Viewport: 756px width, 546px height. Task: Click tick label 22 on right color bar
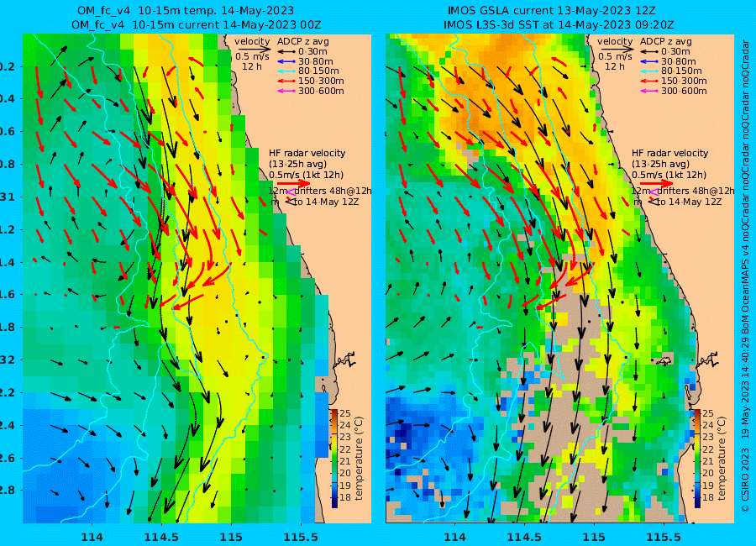[708, 449]
